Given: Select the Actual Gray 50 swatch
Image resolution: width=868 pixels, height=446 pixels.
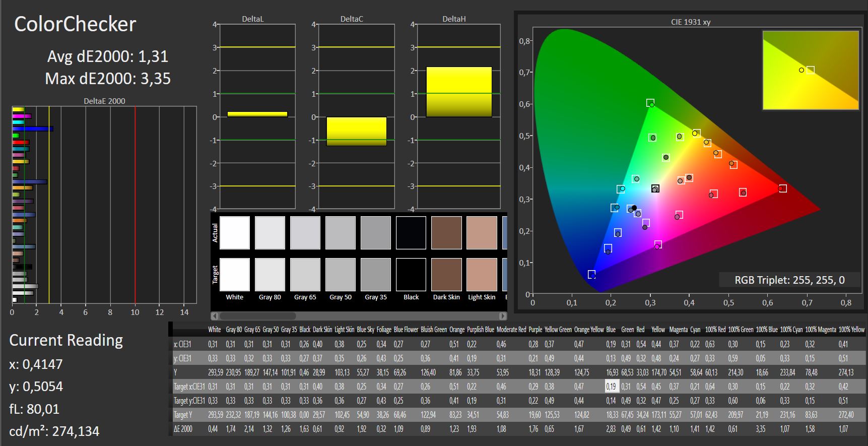Looking at the screenshot, I should 341,233.
